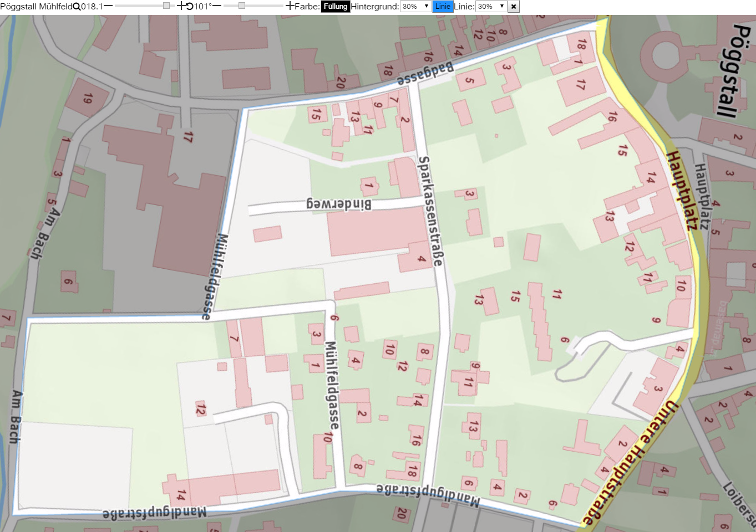The image size is (756, 532).
Task: Toggle the black Füllung color button
Action: [x=336, y=7]
